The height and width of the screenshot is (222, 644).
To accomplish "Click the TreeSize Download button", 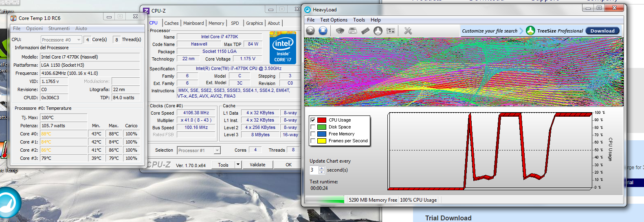I will click(602, 31).
